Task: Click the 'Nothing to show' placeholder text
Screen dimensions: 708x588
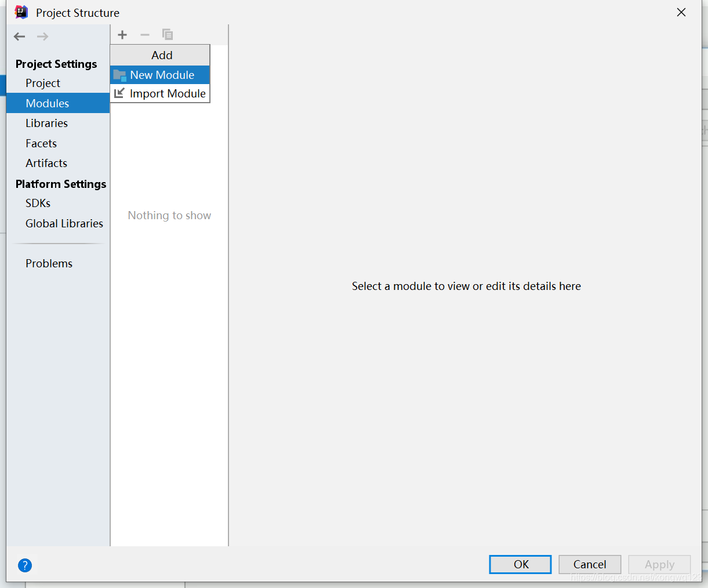Action: (x=169, y=215)
